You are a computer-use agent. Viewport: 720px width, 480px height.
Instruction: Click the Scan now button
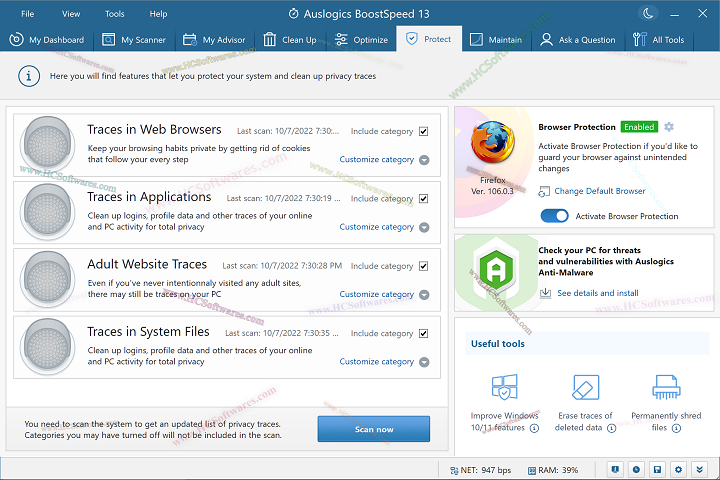coord(374,429)
